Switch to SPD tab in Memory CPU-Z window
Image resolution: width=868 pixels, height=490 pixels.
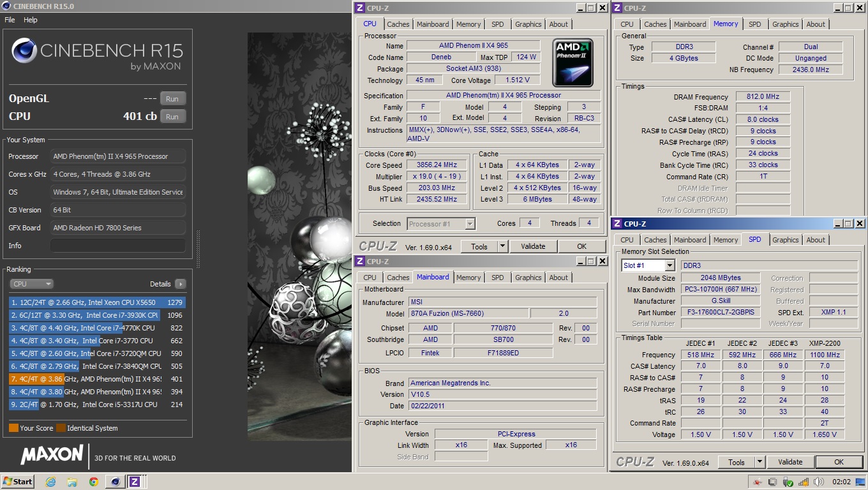pos(754,24)
